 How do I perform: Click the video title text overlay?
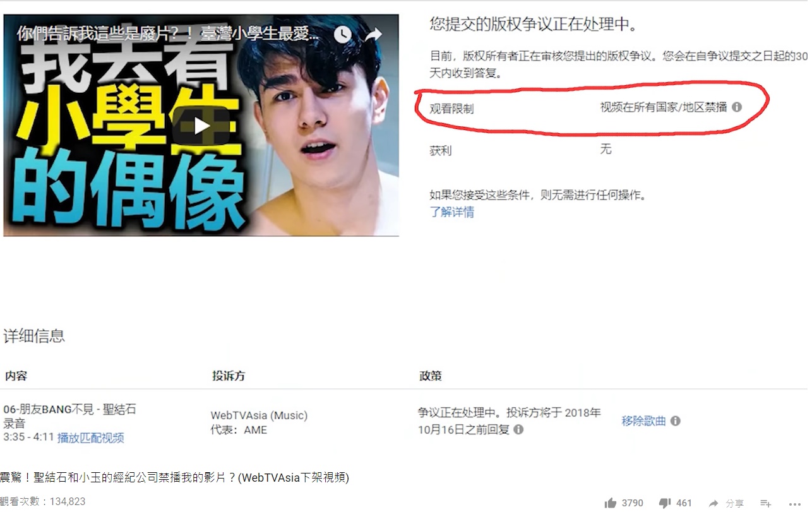(167, 33)
